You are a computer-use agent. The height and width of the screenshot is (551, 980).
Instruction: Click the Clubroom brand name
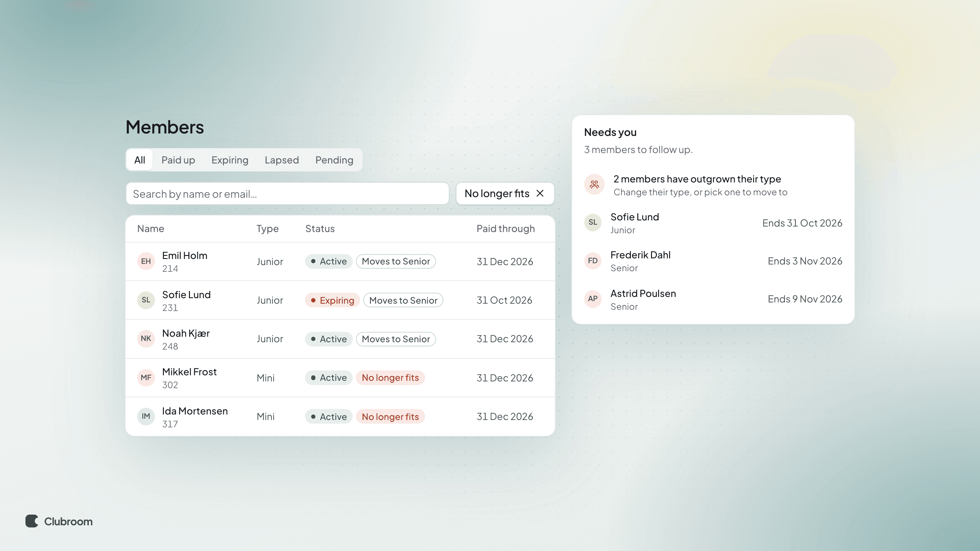pos(68,521)
